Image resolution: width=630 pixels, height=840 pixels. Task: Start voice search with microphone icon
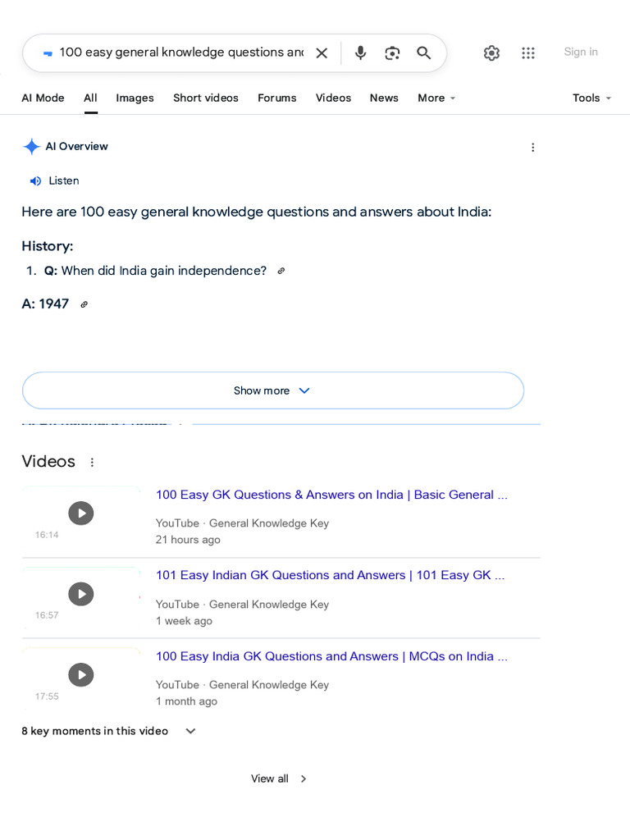point(361,52)
